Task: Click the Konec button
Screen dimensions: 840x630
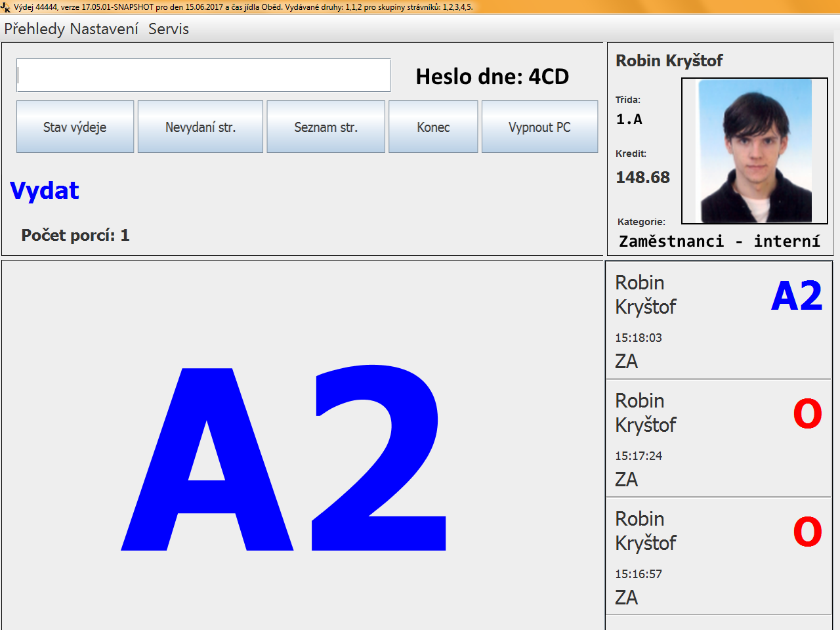Action: [433, 127]
